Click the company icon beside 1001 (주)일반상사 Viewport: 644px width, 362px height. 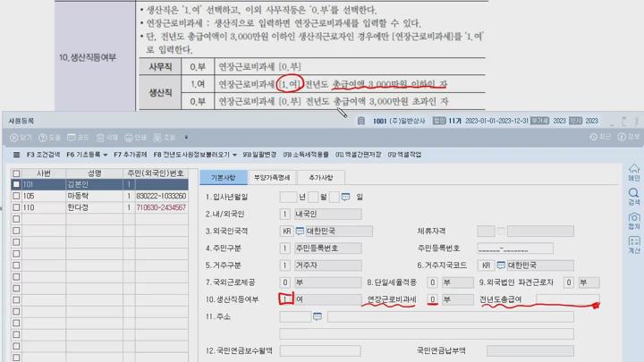click(x=361, y=121)
